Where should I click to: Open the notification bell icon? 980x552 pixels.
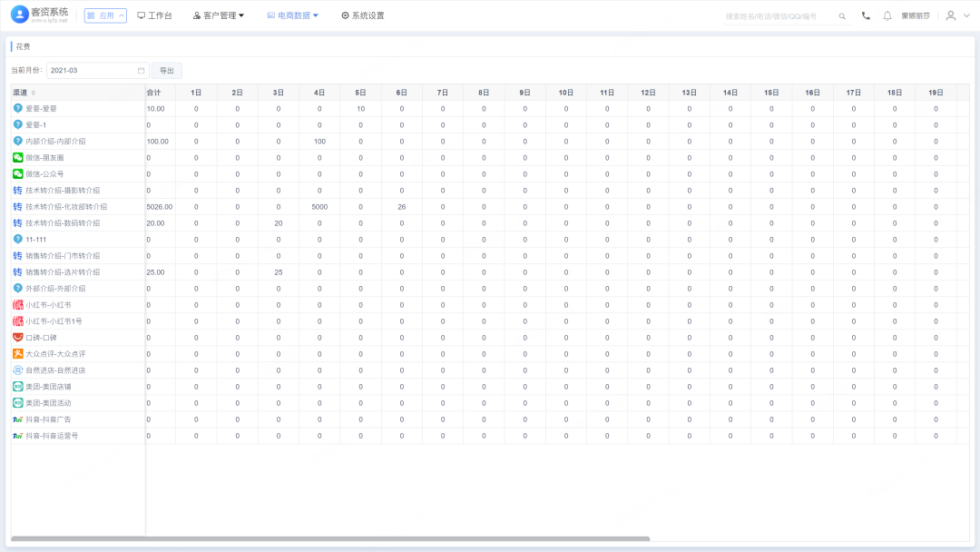[x=887, y=15]
